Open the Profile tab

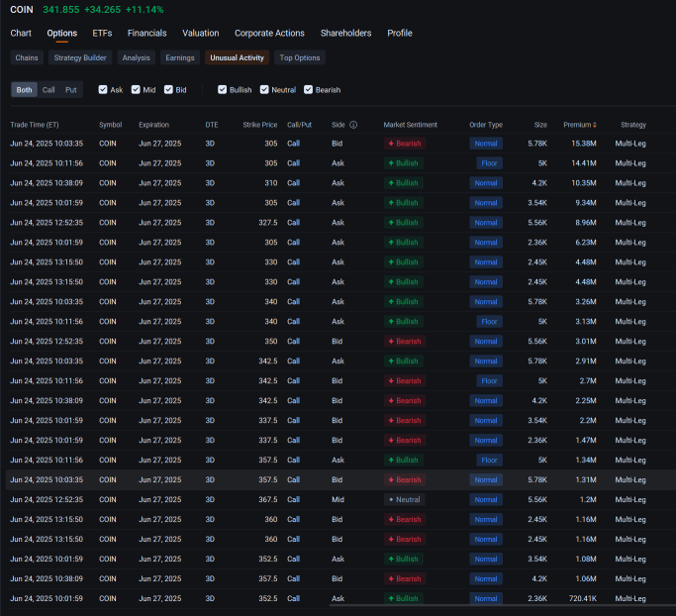tap(400, 34)
